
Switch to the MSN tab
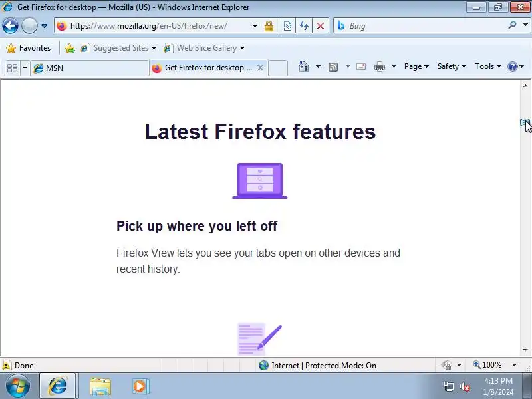90,68
